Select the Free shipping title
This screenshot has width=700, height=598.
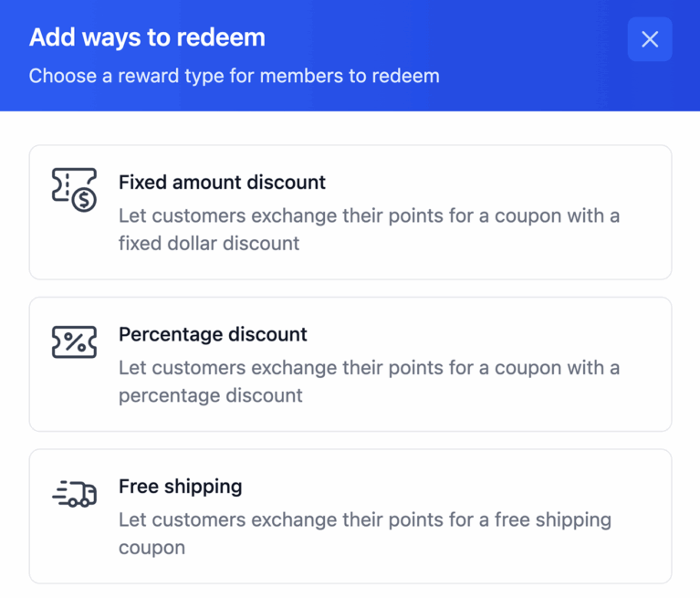(180, 487)
